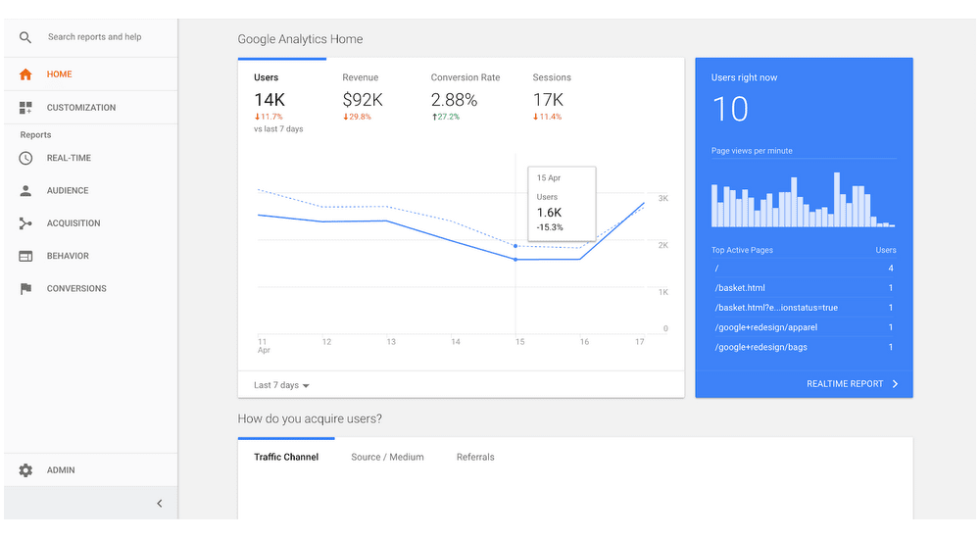980x539 pixels.
Task: Click the 27.2% conversion rate increase indicator
Action: click(446, 117)
